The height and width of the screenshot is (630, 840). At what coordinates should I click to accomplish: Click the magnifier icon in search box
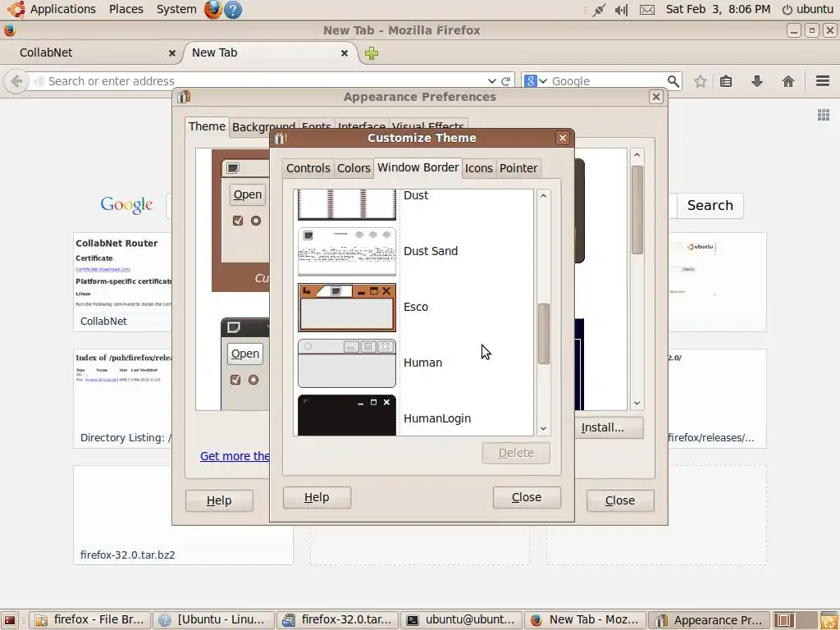673,81
